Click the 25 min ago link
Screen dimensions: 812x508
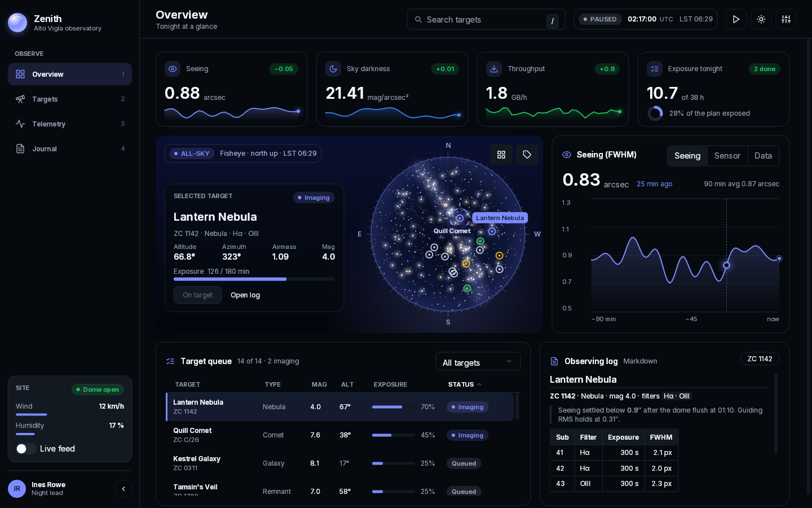pyautogui.click(x=654, y=184)
